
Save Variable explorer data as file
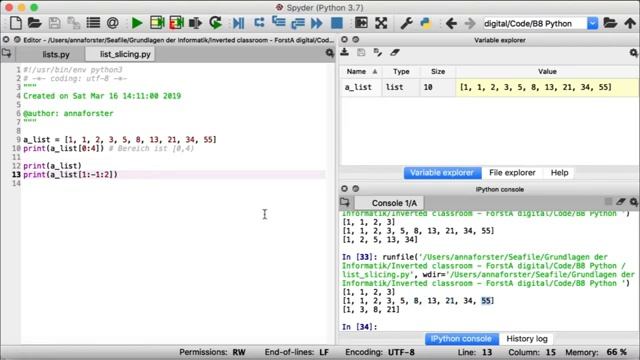tap(361, 52)
